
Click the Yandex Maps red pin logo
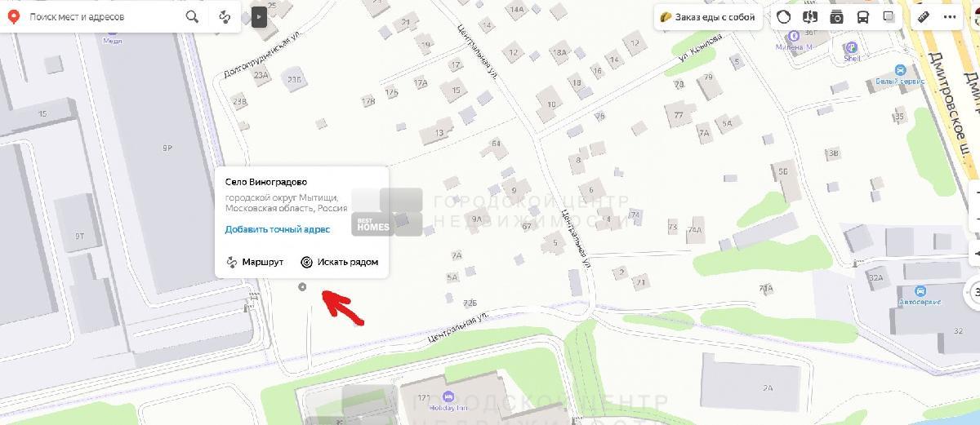click(14, 16)
